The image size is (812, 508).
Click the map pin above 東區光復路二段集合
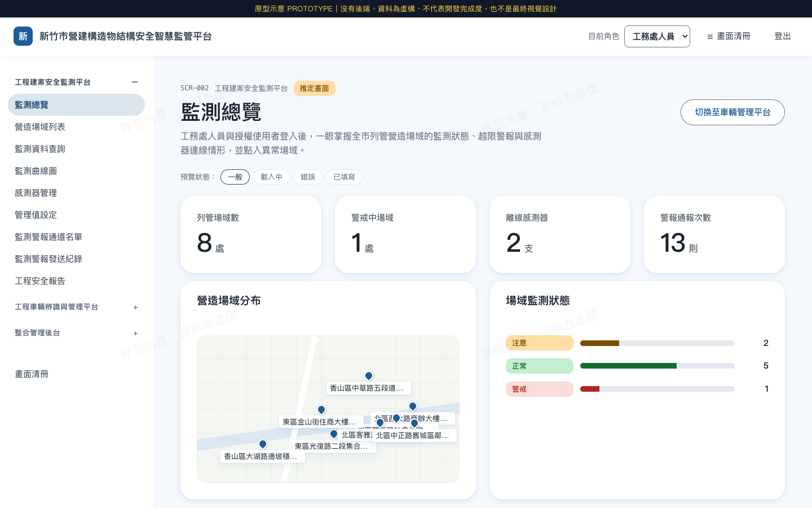334,434
